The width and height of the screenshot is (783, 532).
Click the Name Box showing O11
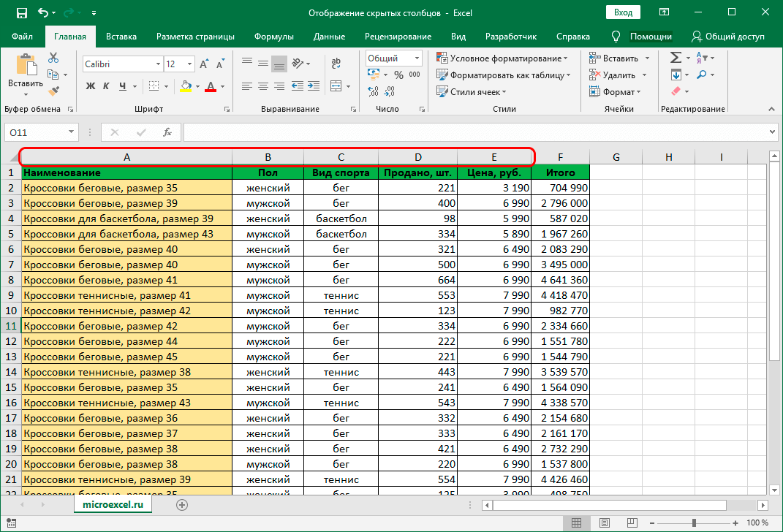pos(35,132)
